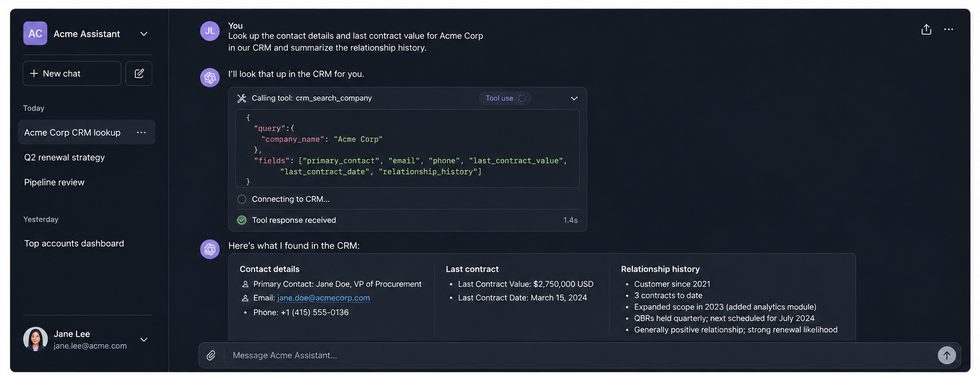The width and height of the screenshot is (980, 375).
Task: Click the "company_name": "Acme Corp" code line
Action: click(322, 139)
